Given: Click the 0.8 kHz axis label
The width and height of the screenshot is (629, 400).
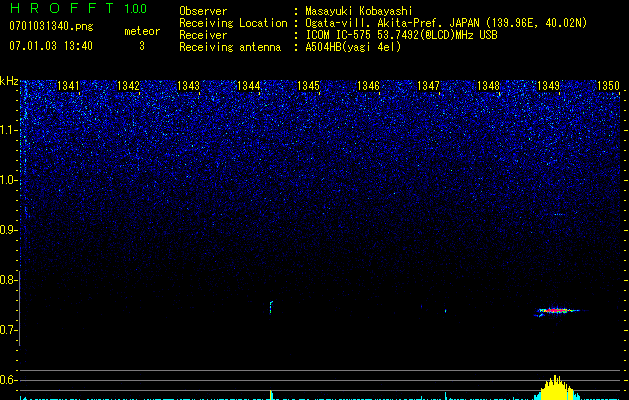Looking at the screenshot, I should click(x=8, y=280).
